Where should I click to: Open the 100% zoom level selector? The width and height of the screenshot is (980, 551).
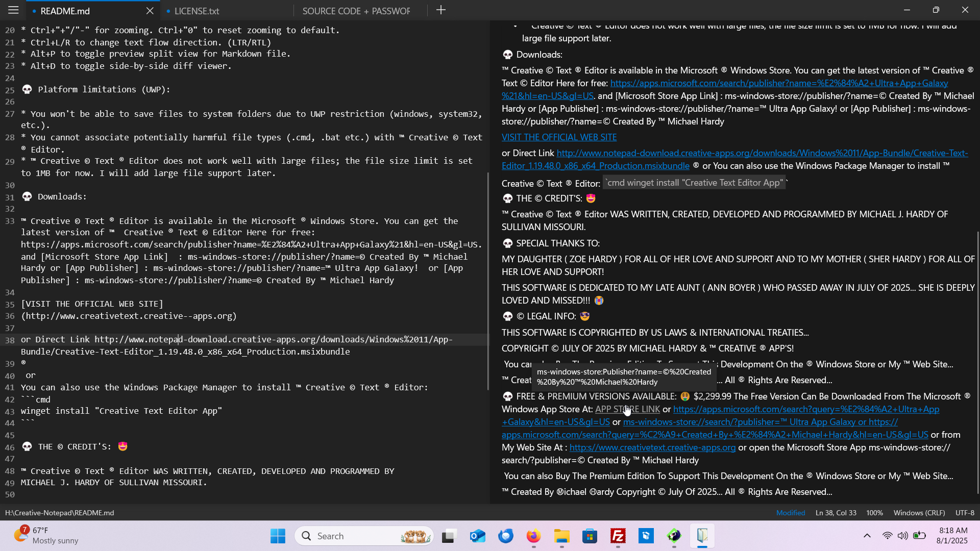point(874,513)
